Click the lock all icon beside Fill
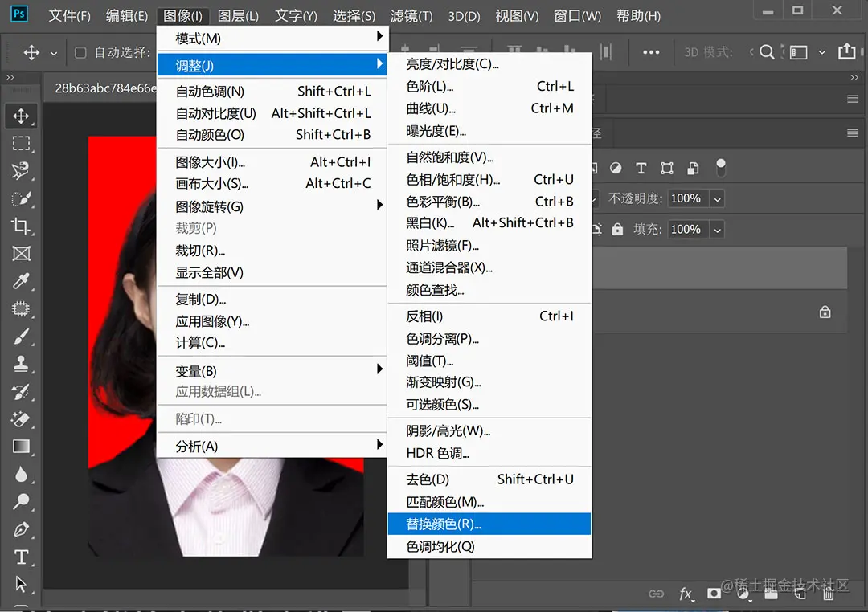The height and width of the screenshot is (612, 868). click(x=617, y=229)
